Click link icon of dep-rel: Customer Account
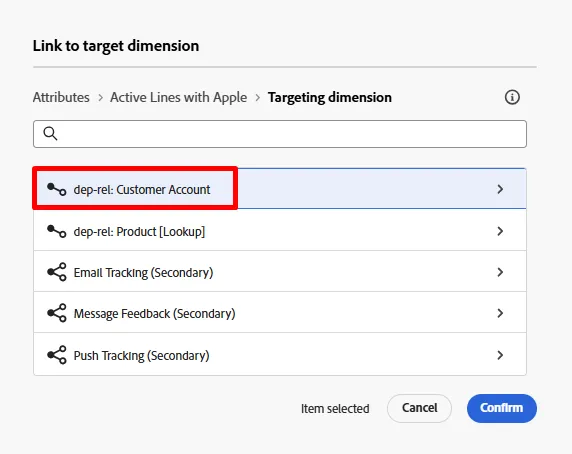The width and height of the screenshot is (572, 454). [x=57, y=189]
